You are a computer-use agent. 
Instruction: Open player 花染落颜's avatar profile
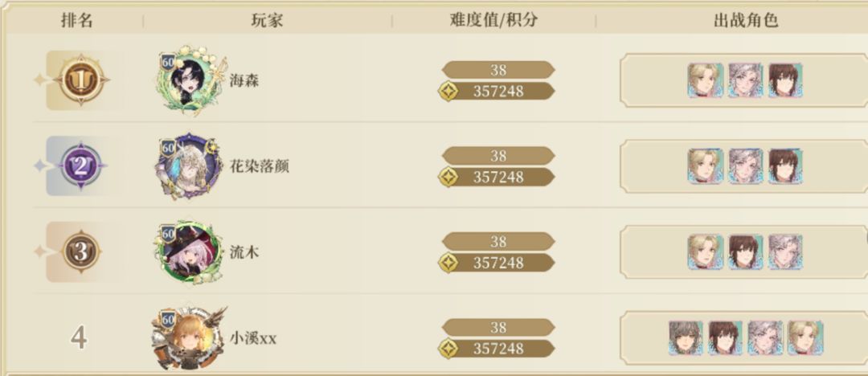[188, 166]
